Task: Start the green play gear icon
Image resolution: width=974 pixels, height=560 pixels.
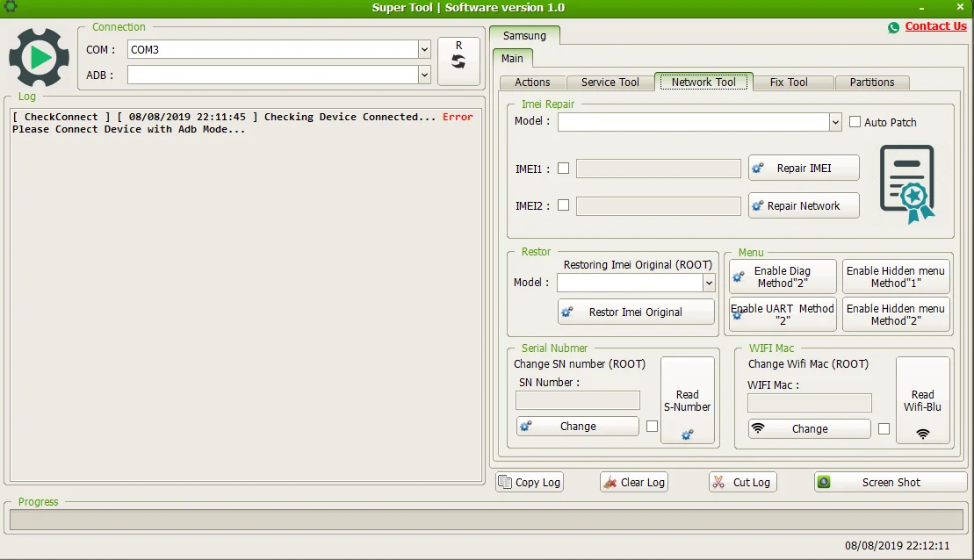Action: point(40,58)
